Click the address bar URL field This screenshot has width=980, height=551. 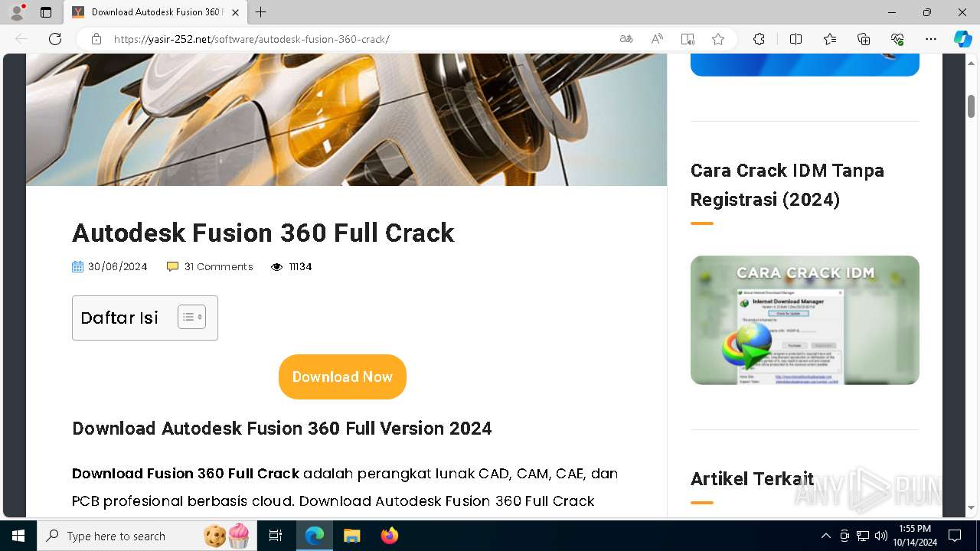(x=360, y=39)
